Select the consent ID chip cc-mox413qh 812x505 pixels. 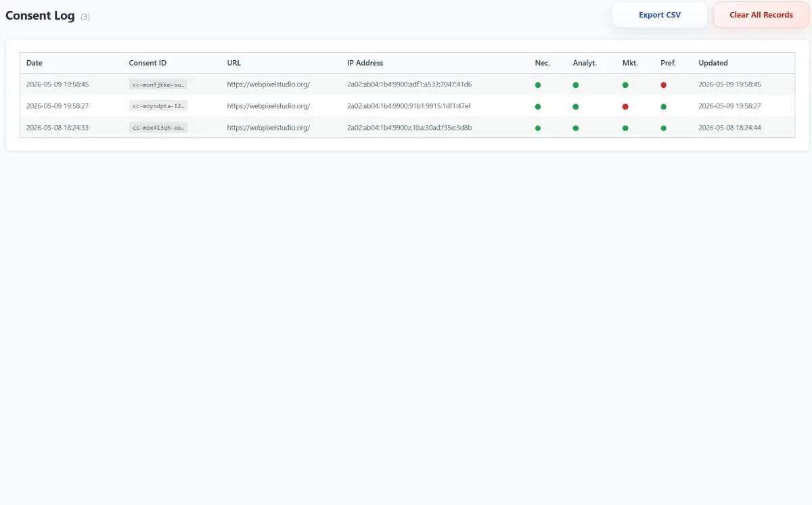click(x=158, y=127)
